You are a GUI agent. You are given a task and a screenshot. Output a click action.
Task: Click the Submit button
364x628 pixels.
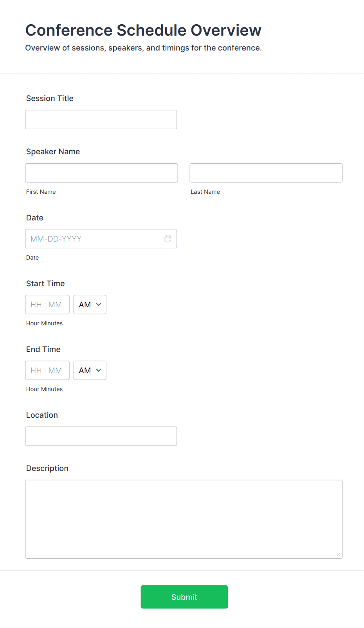pyautogui.click(x=184, y=597)
